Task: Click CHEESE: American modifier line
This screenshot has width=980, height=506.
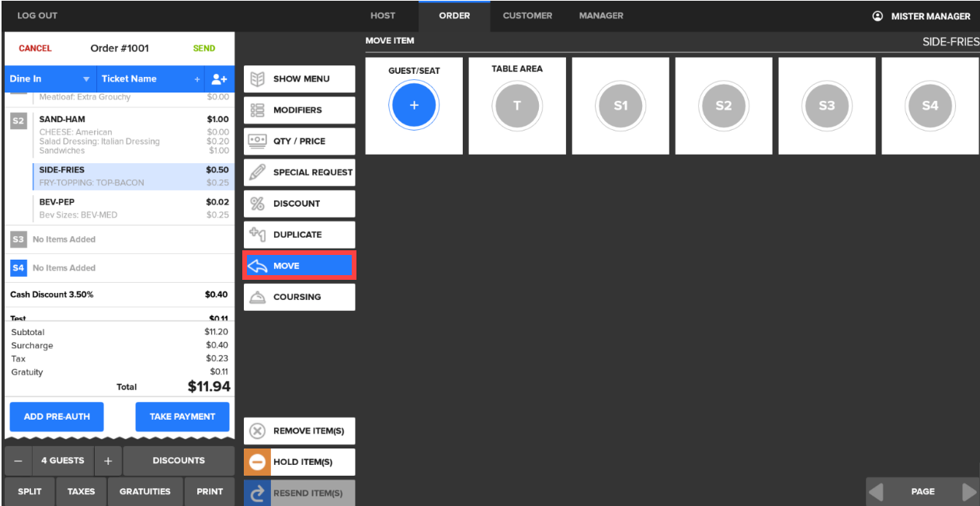Action: [75, 132]
